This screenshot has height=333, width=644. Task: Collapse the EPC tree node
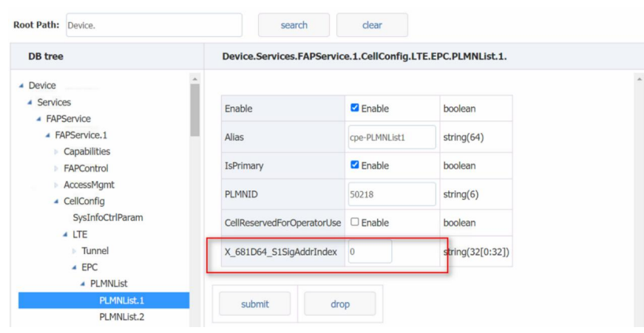pyautogui.click(x=74, y=267)
